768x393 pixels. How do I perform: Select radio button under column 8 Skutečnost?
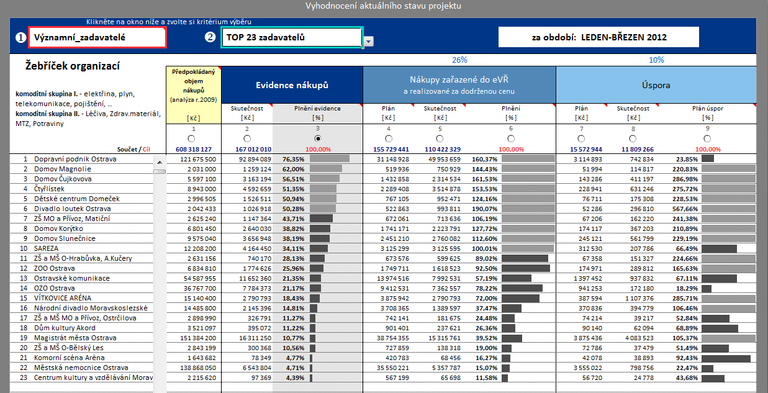(633, 139)
